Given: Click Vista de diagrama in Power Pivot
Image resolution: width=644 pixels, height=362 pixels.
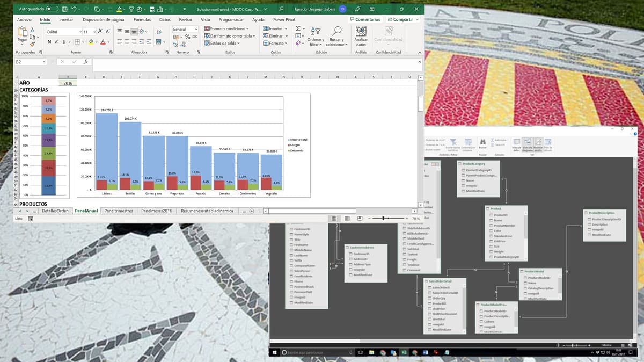Looking at the screenshot, I should 526,145.
